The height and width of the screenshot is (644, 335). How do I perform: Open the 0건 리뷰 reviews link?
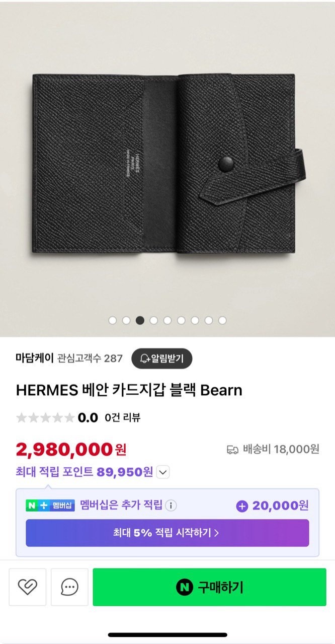point(123,417)
